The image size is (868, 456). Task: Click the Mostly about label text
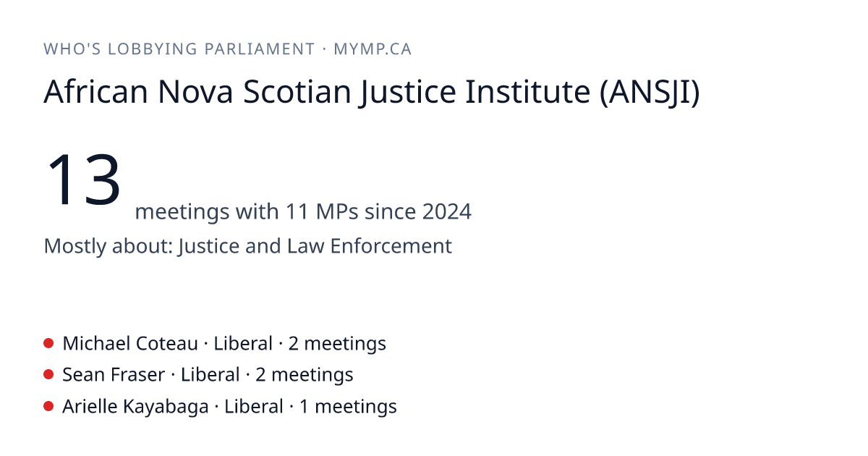(x=109, y=246)
